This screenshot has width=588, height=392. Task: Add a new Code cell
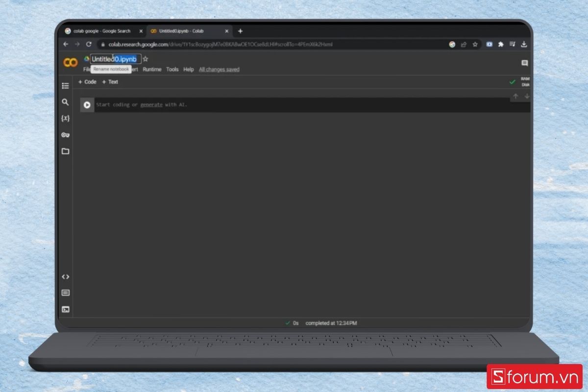pos(87,82)
